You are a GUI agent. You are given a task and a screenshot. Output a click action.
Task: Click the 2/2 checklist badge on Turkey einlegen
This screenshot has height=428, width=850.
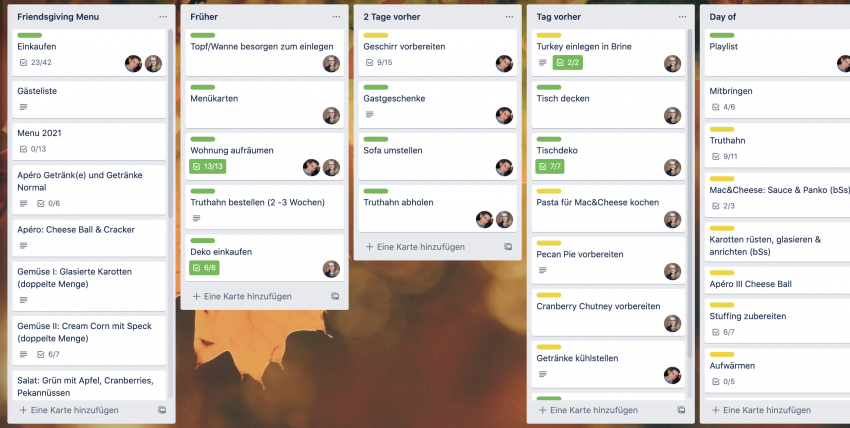tap(568, 62)
